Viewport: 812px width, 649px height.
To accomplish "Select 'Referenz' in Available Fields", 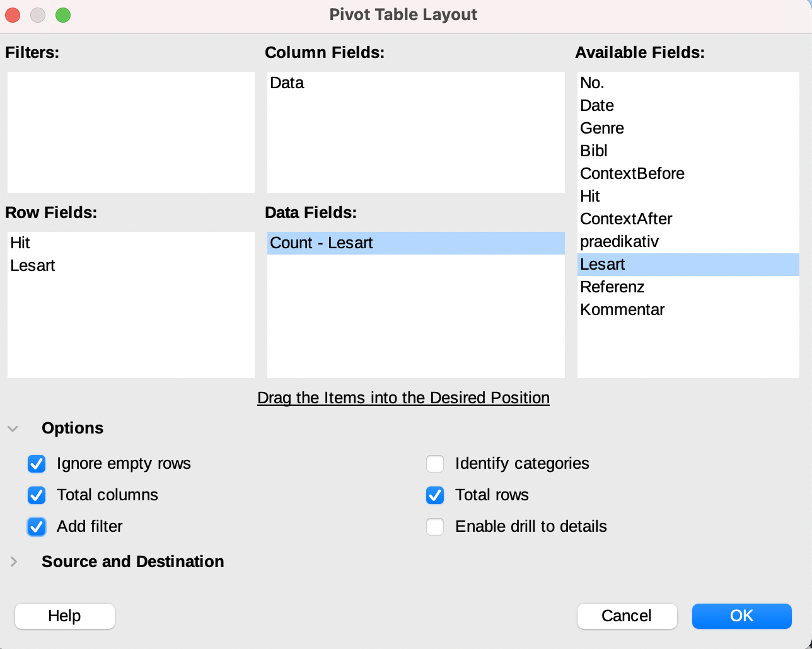I will (x=688, y=287).
